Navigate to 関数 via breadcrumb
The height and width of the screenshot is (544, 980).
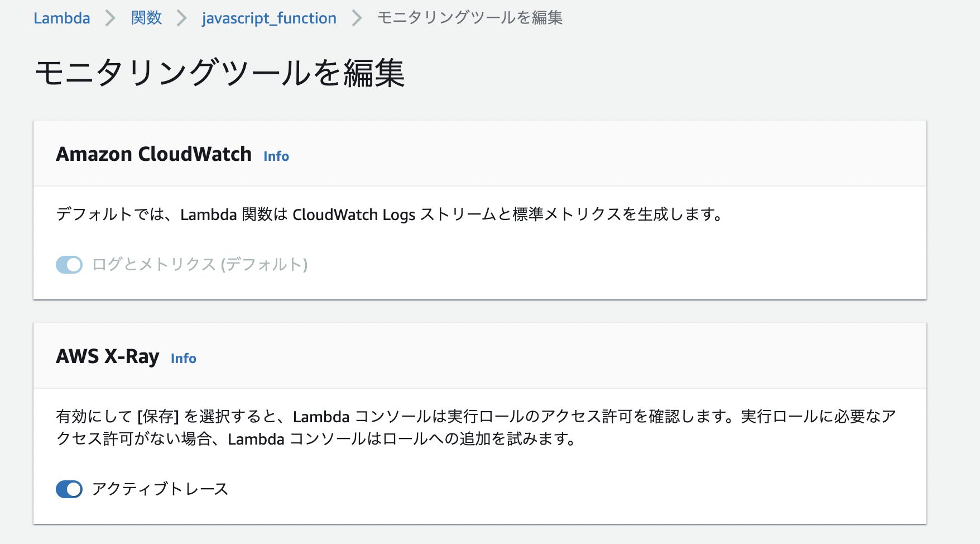[x=146, y=18]
